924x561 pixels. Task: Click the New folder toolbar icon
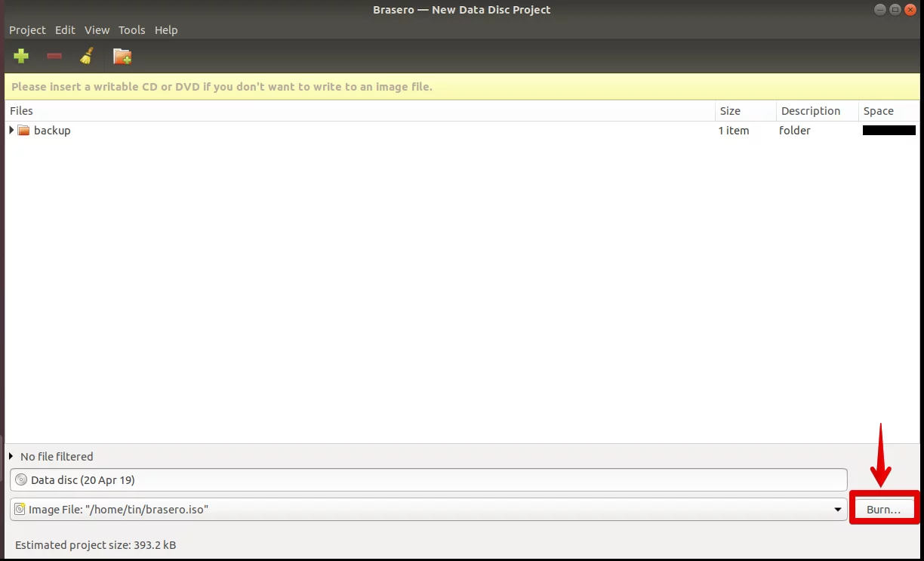tap(122, 56)
